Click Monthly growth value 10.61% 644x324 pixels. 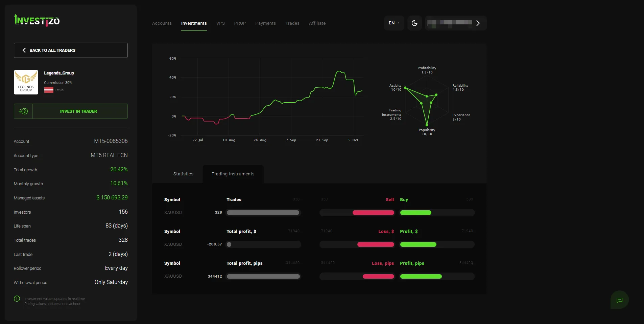119,183
